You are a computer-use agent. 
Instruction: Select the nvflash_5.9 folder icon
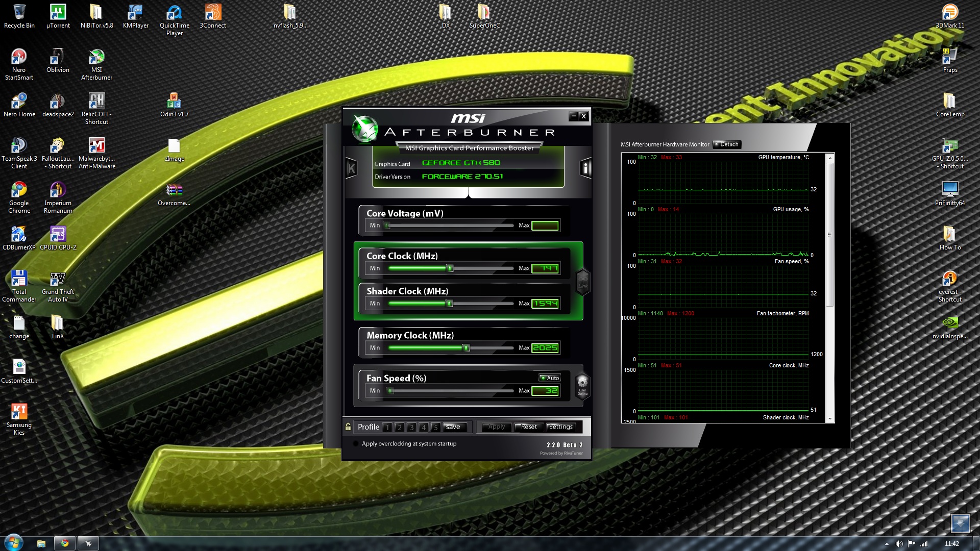click(x=290, y=16)
